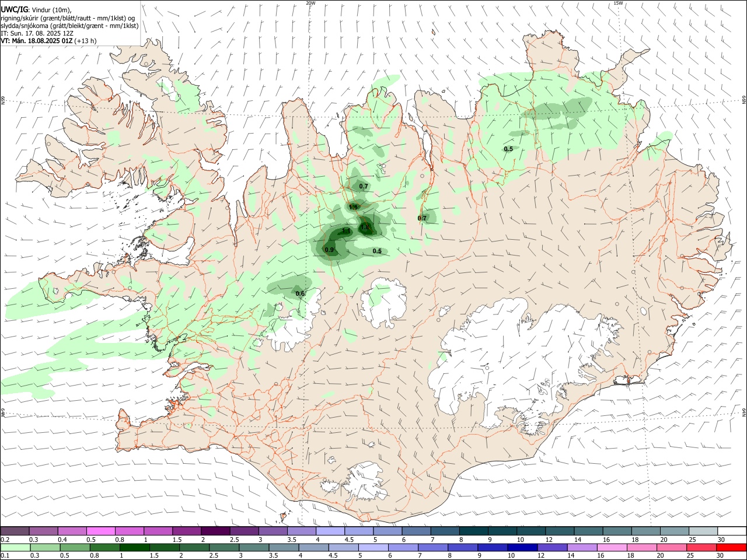This screenshot has height=560, width=747.
Task: Pick the pale gray swatch between 25 and 30
Action: click(x=703, y=531)
